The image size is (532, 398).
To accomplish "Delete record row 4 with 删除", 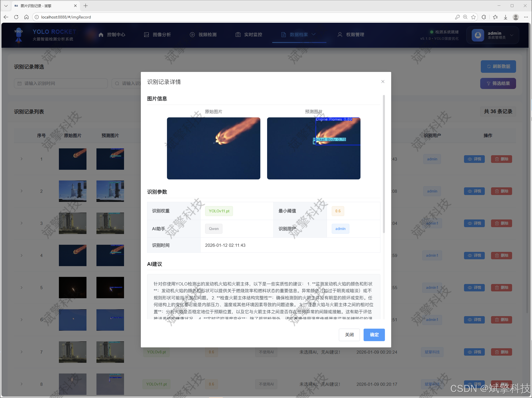I will 501,255.
